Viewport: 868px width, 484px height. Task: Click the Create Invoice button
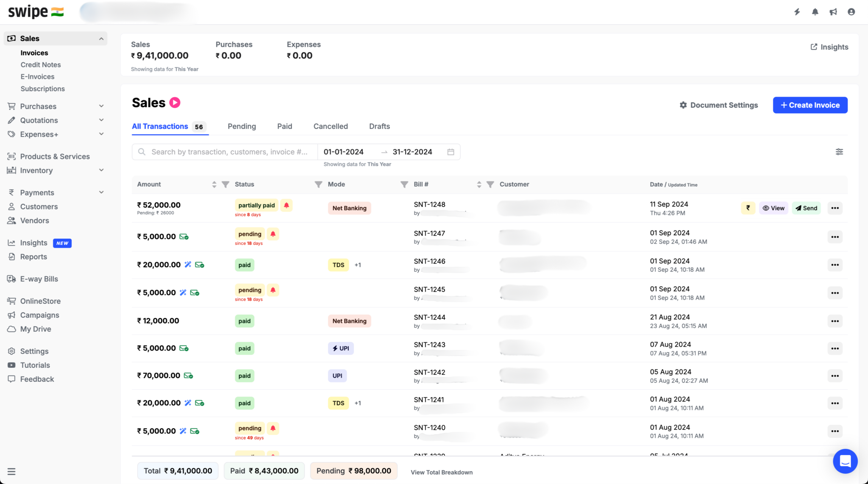(x=810, y=105)
